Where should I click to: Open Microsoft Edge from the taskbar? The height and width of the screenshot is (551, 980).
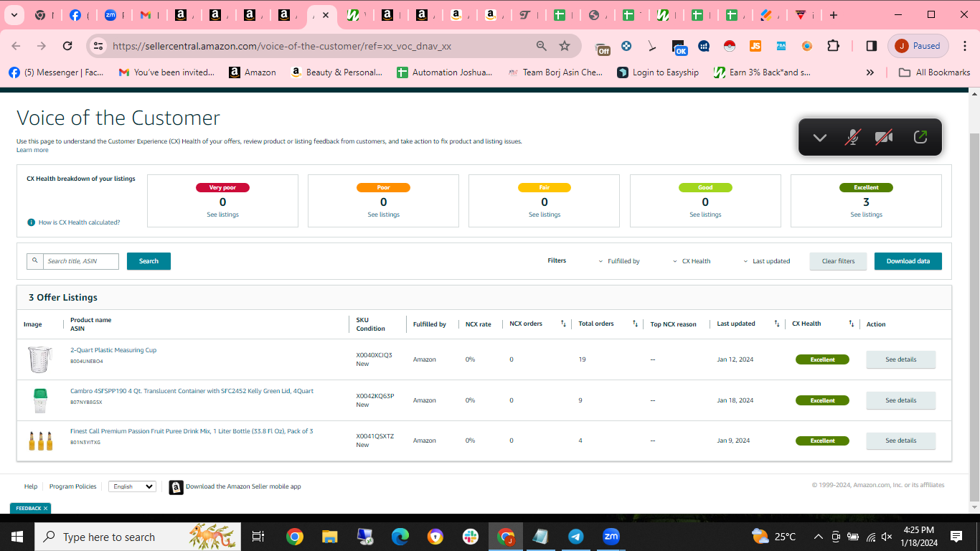400,537
